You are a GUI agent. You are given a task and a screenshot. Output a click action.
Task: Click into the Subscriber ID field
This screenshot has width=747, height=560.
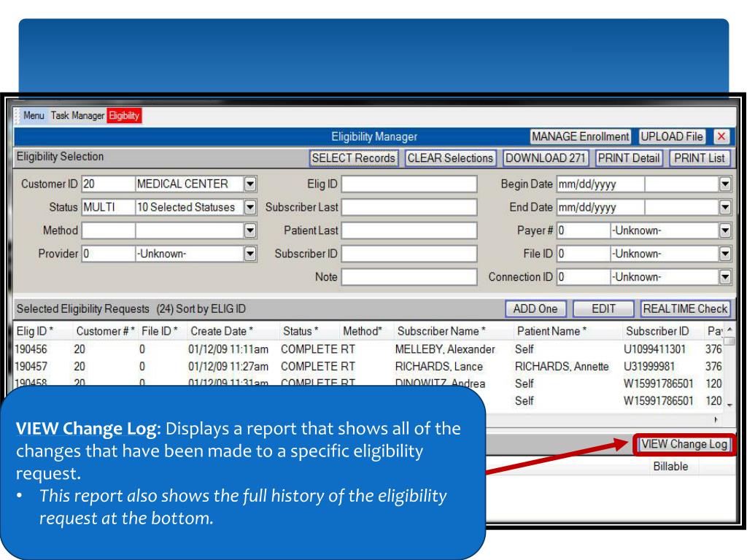click(x=409, y=254)
